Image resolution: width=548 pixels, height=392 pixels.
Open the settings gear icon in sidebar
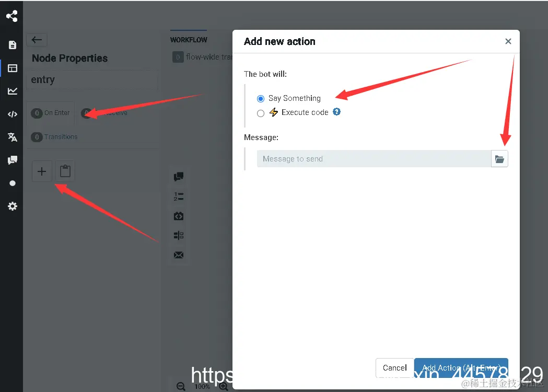12,206
